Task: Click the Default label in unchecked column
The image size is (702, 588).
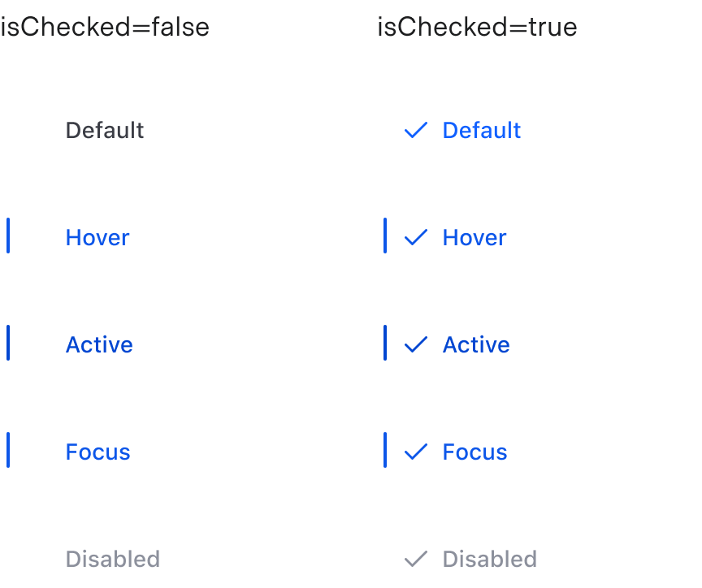Action: pyautogui.click(x=105, y=130)
